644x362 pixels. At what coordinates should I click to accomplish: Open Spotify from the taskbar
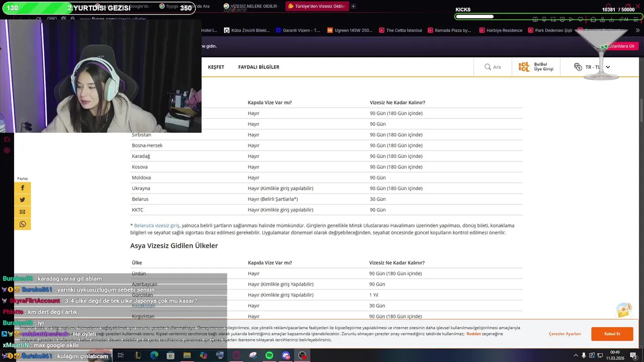[269, 355]
